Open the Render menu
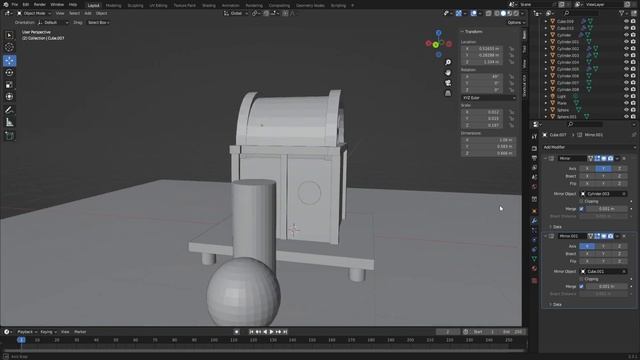The image size is (640, 360). (40, 4)
